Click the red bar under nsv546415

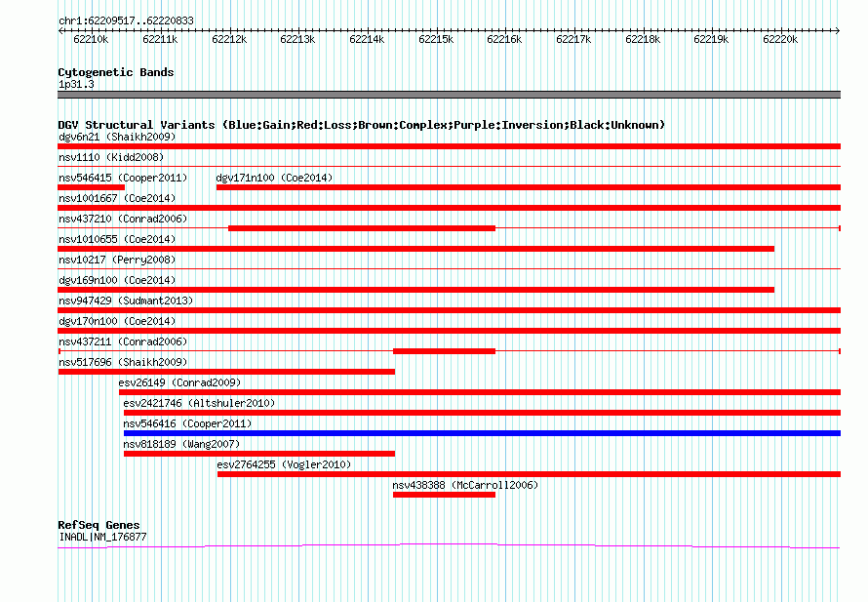click(x=92, y=187)
